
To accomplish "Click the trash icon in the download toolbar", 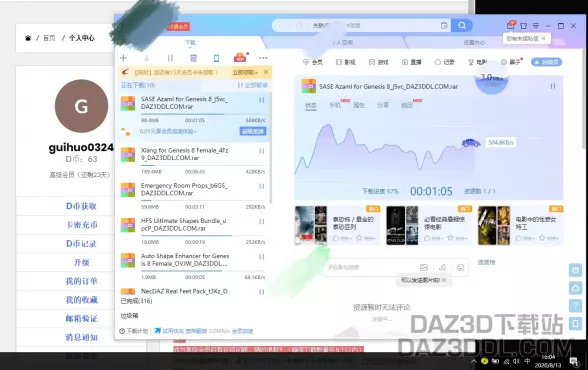I will coord(194,58).
